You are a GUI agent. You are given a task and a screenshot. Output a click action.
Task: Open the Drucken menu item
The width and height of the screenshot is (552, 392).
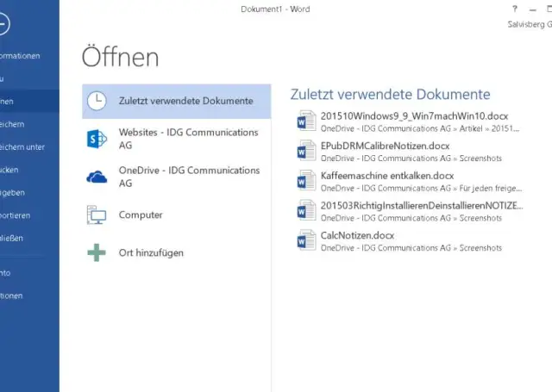[29, 171]
